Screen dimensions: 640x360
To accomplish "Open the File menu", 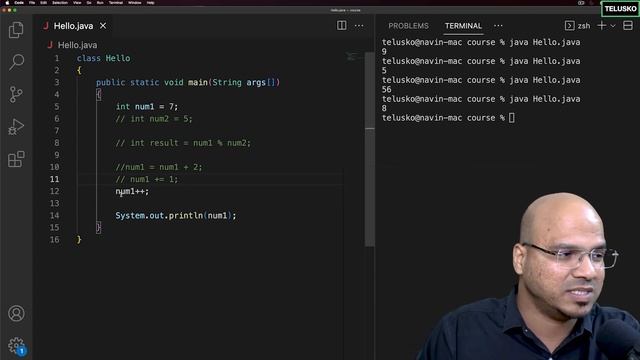I will pyautogui.click(x=32, y=2).
